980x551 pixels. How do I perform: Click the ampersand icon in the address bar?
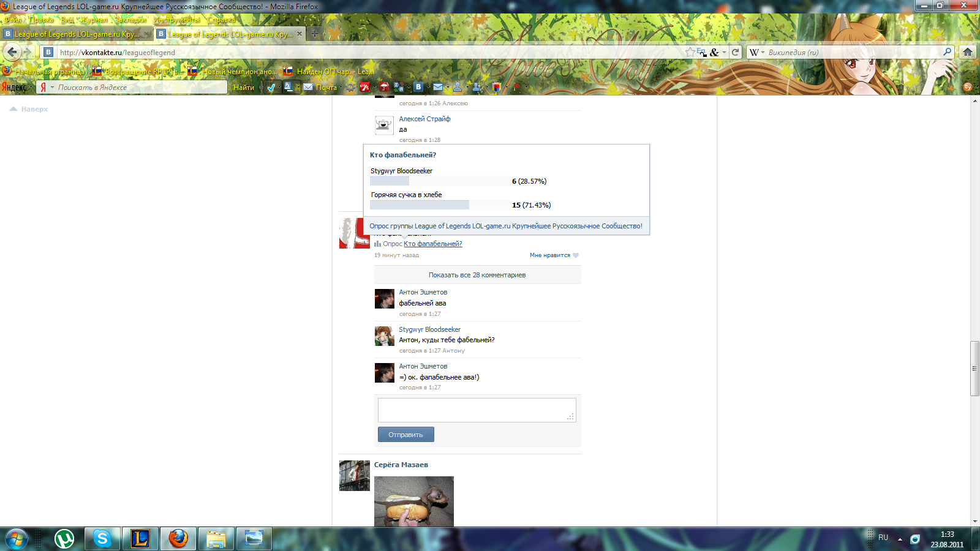click(714, 52)
